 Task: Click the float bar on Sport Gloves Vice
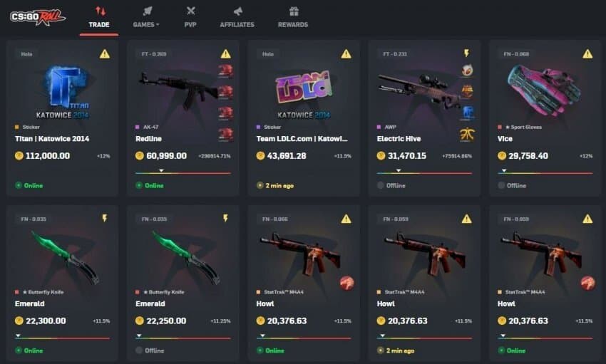(545, 172)
